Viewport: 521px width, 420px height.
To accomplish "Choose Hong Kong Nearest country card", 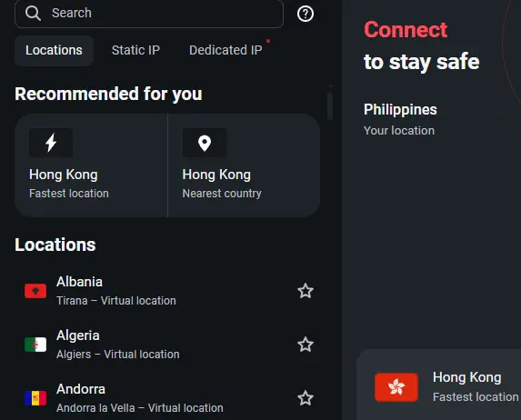I will coord(245,165).
